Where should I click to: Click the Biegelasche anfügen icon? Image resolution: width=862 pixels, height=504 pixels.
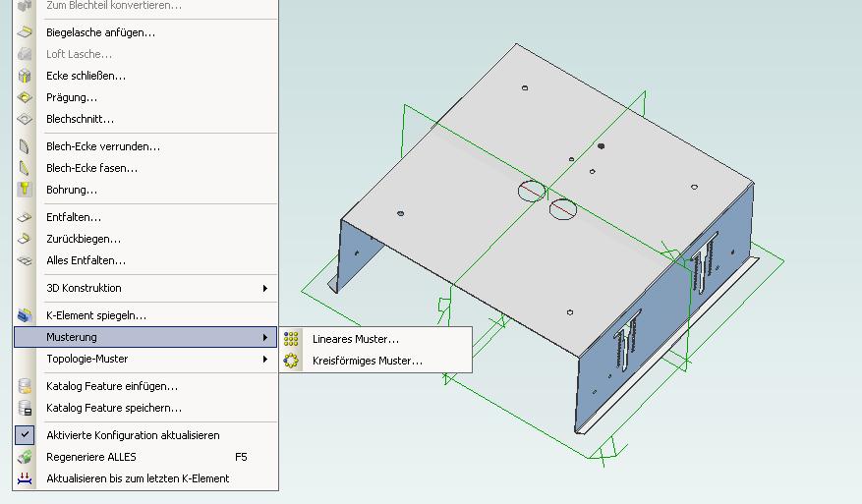click(x=25, y=32)
